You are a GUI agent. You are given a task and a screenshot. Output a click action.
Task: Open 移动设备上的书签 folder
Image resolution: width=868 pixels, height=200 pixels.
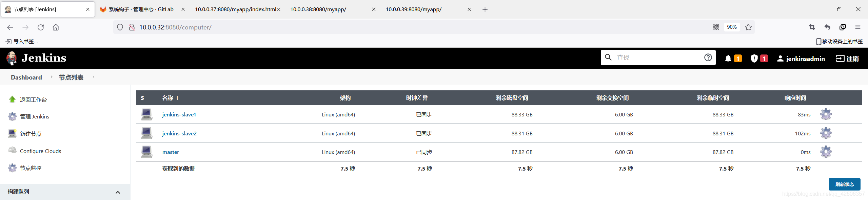click(839, 41)
